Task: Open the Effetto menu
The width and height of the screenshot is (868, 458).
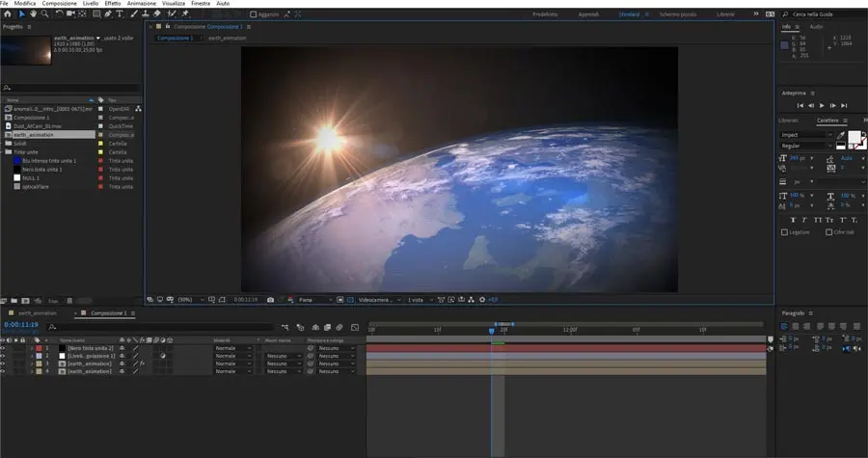Action: click(x=113, y=3)
